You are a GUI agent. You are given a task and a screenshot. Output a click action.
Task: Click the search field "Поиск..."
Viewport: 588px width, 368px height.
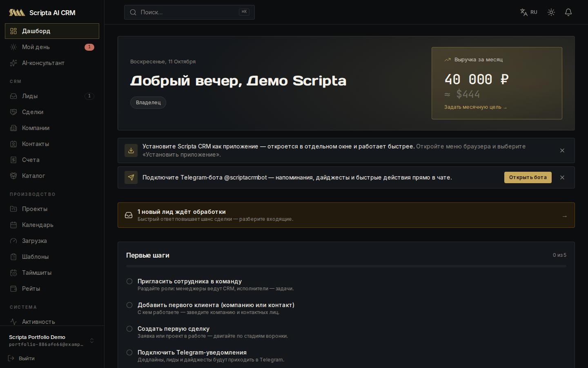click(189, 12)
